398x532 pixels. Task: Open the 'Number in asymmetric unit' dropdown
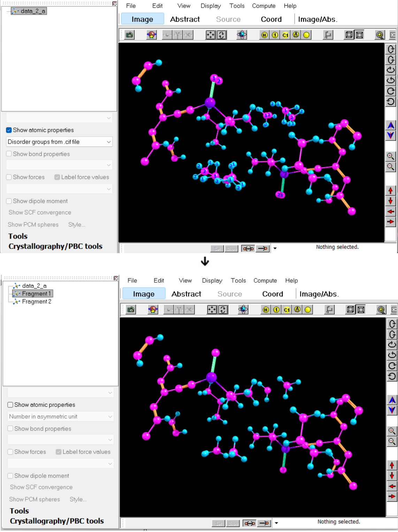[x=61, y=417]
